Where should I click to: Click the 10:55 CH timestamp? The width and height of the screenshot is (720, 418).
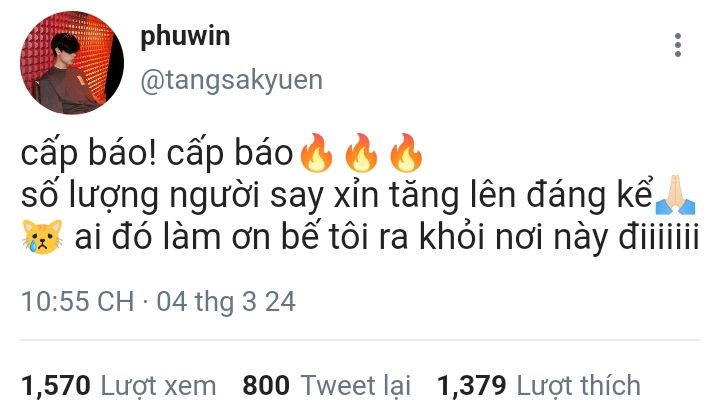pos(78,302)
